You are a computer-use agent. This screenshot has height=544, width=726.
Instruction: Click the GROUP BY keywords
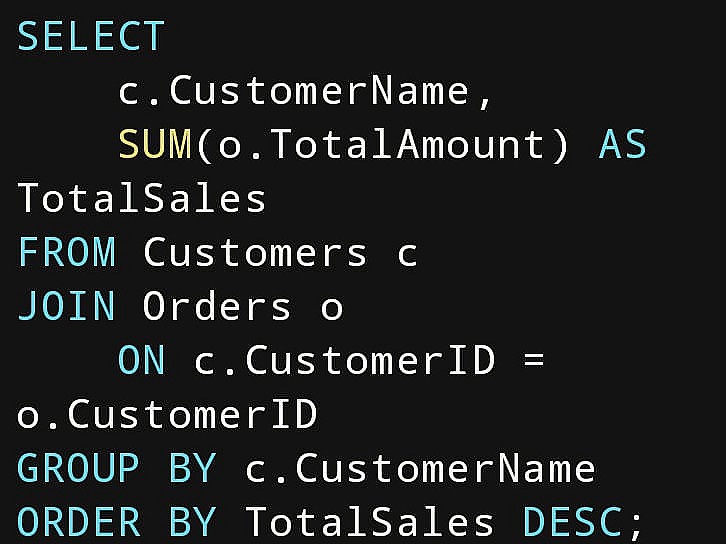(x=117, y=468)
